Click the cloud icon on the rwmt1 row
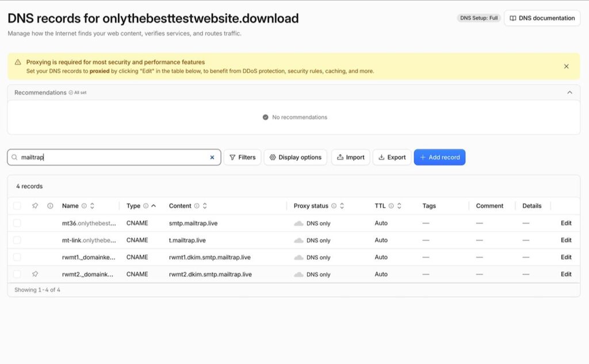Screen dimensions: 589x364 coord(299,258)
